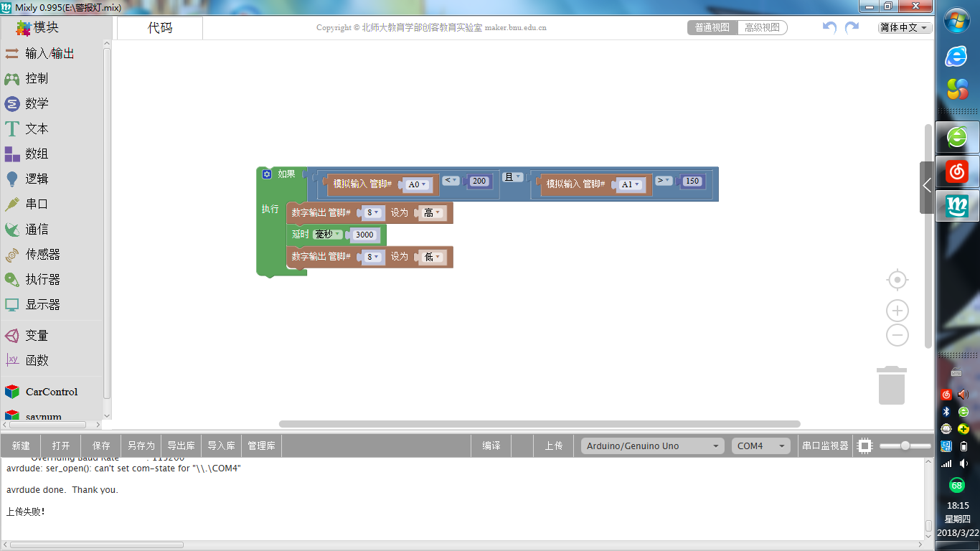Click the trash can icon
The height and width of the screenshot is (551, 980).
pos(891,385)
